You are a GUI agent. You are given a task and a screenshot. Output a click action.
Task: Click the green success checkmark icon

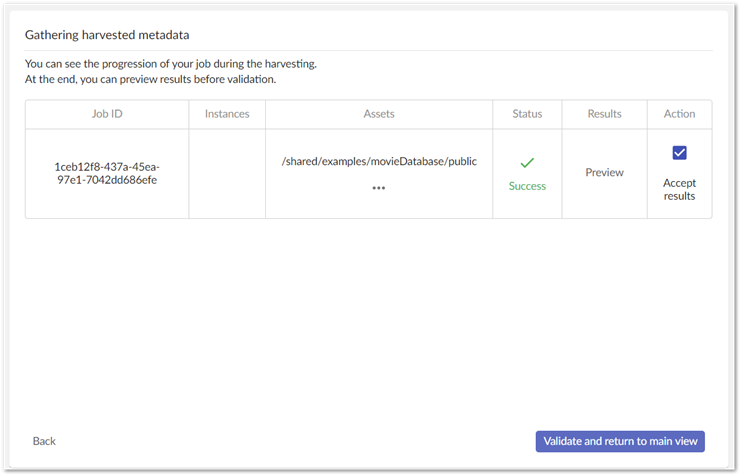point(527,163)
